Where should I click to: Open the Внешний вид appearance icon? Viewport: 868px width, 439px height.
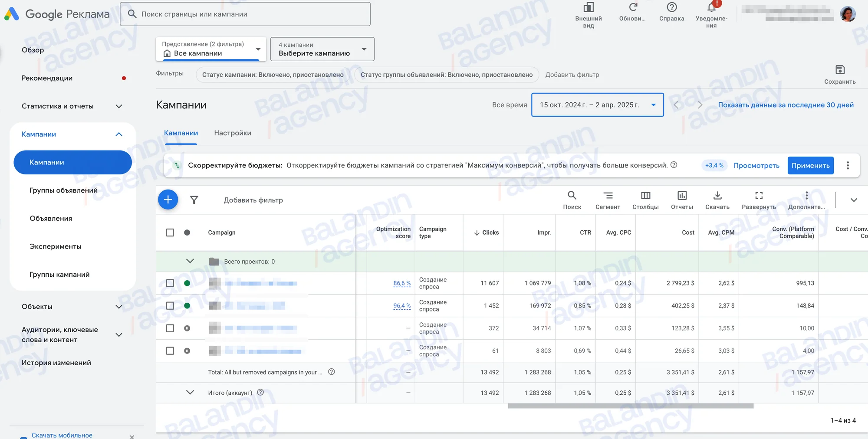(589, 7)
